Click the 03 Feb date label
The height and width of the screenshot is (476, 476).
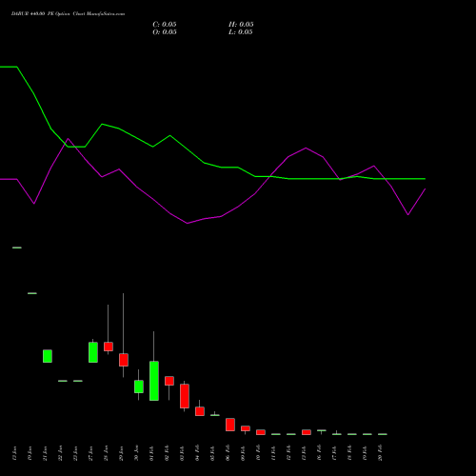(x=183, y=453)
